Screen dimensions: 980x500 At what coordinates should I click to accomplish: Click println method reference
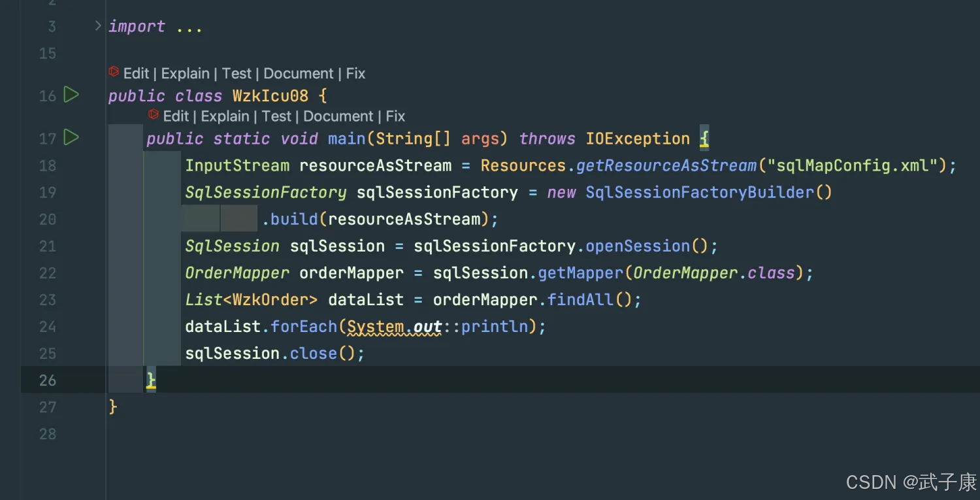pos(494,326)
